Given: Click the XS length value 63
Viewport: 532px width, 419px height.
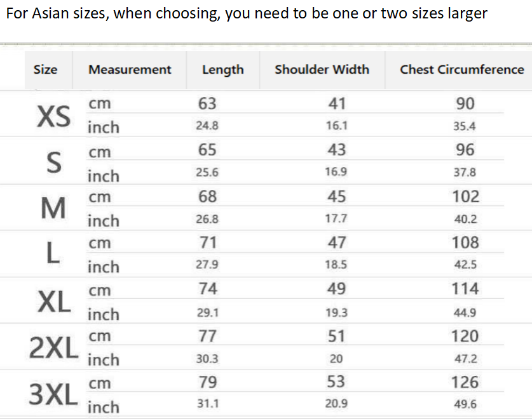Looking at the screenshot, I should (x=207, y=103).
